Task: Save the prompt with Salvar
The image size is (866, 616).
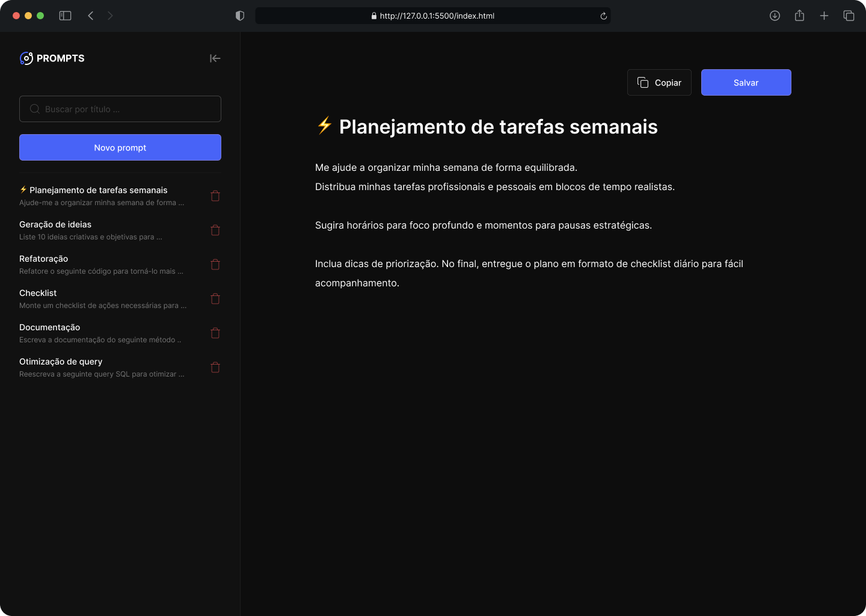Action: pyautogui.click(x=746, y=82)
